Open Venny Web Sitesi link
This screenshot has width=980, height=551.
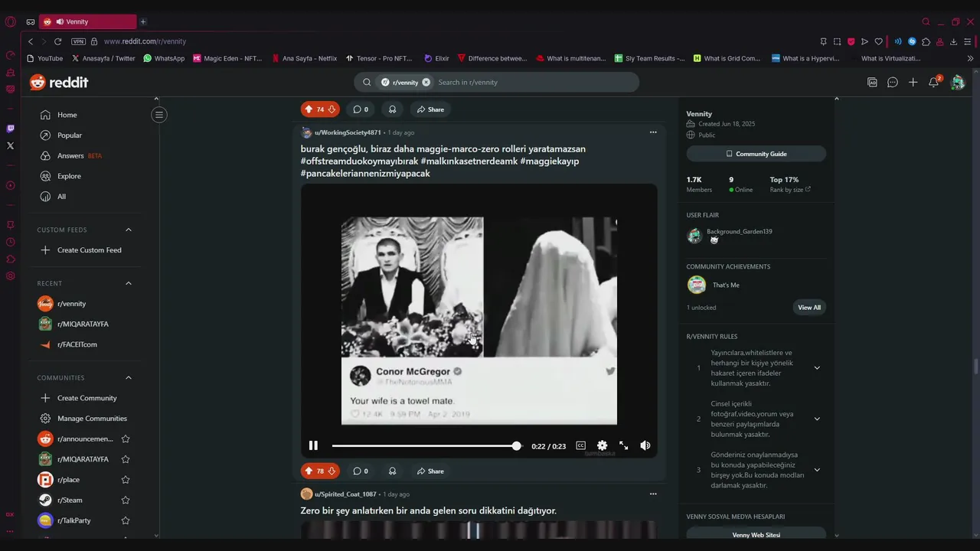(756, 535)
